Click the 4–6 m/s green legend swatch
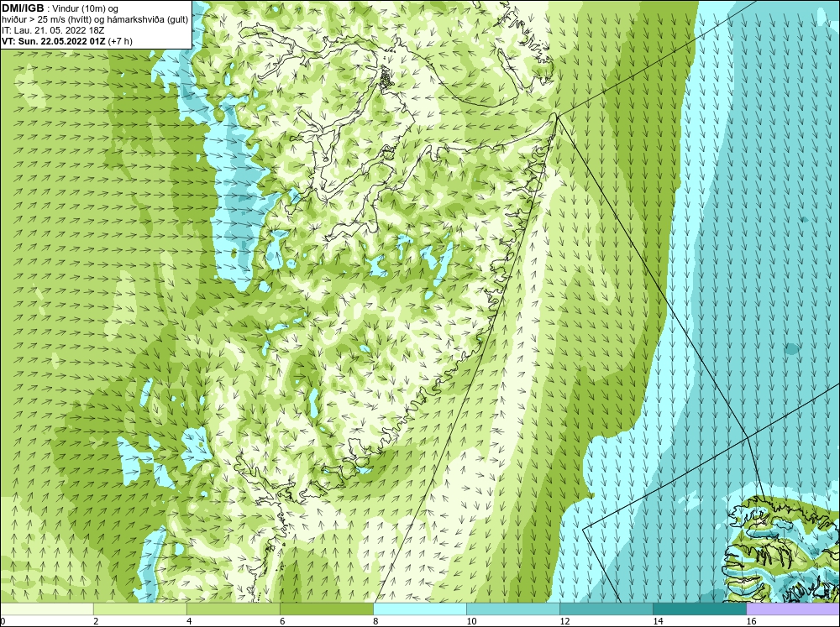The height and width of the screenshot is (627, 840). click(234, 609)
